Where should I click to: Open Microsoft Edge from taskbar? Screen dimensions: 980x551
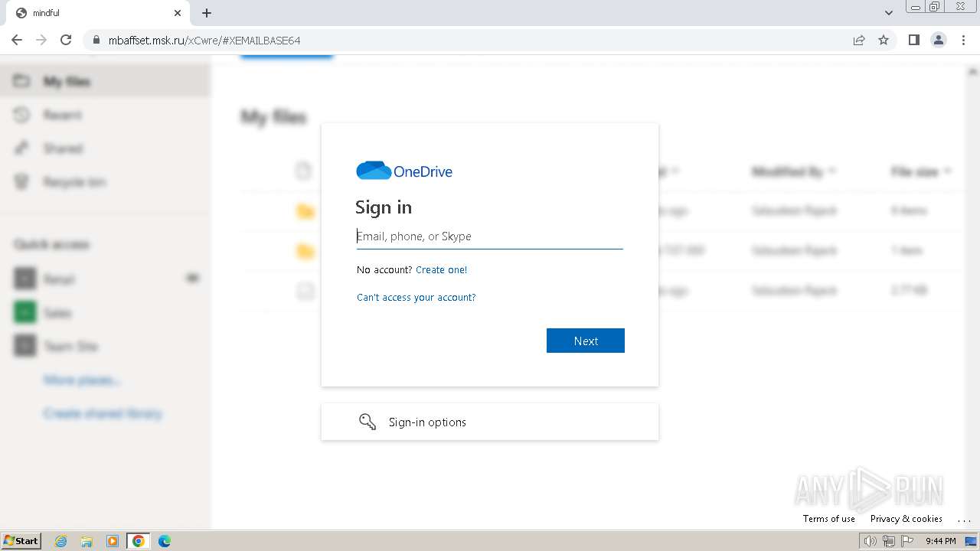[164, 541]
